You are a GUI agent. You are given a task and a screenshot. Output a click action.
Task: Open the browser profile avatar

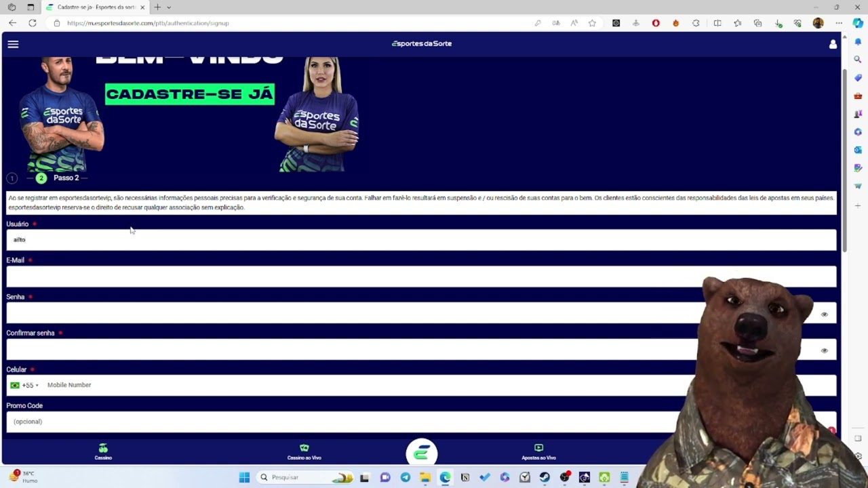[818, 23]
